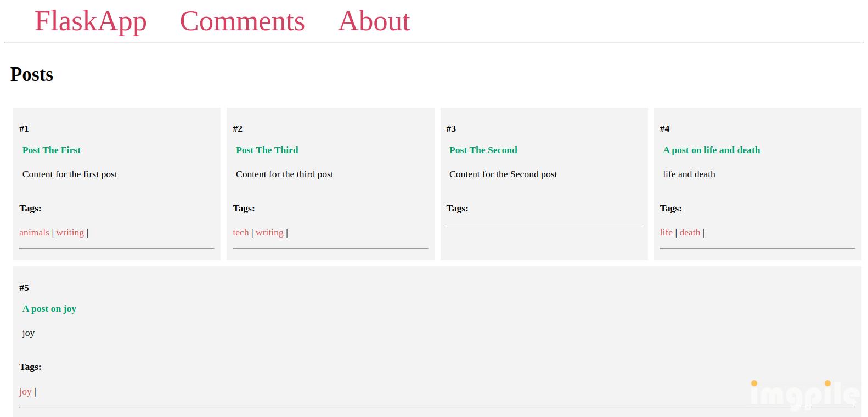Select the writing tag under Post The Third
The height and width of the screenshot is (417, 868).
point(269,232)
